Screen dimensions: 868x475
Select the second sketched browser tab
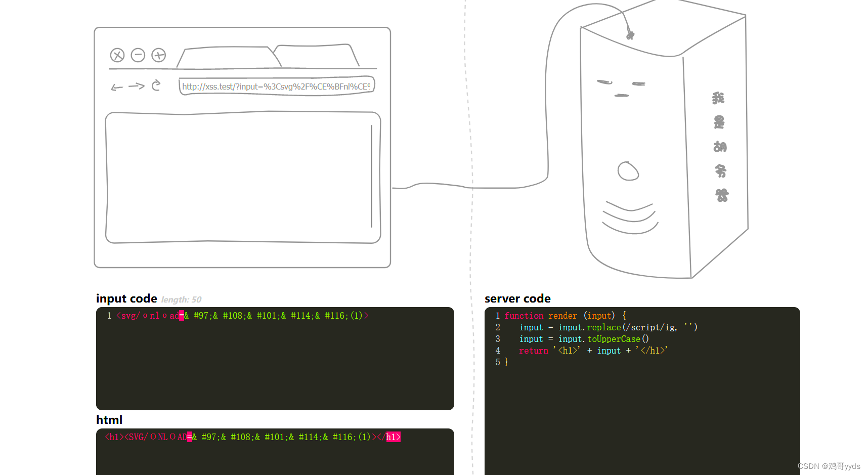point(317,56)
